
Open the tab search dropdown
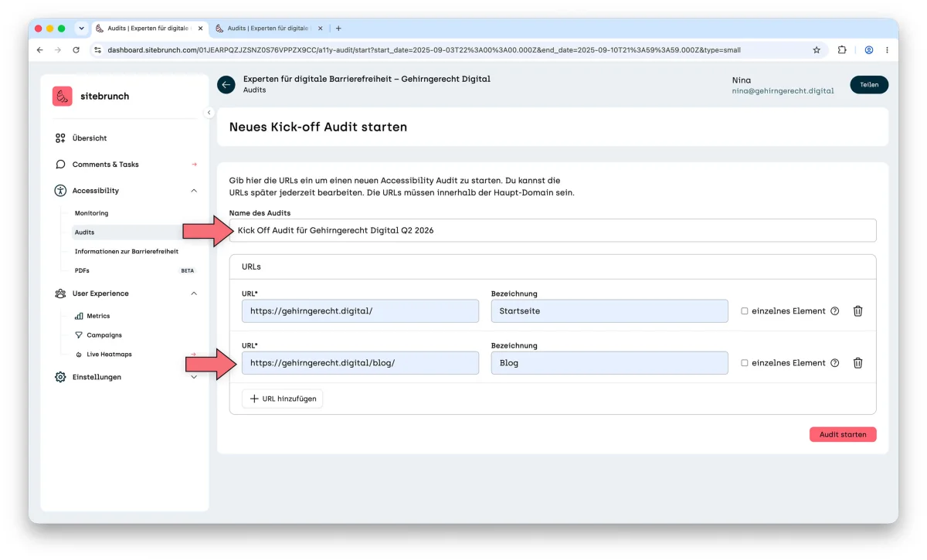click(81, 29)
